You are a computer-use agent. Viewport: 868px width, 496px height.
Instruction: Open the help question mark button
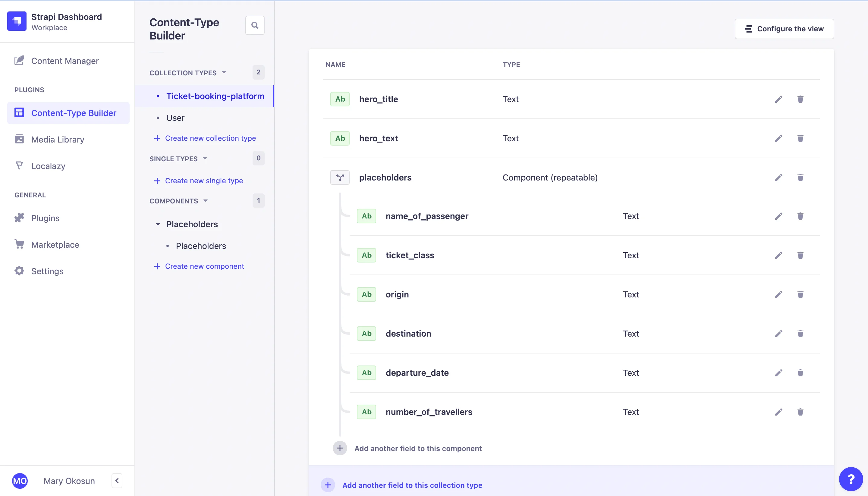coord(851,479)
